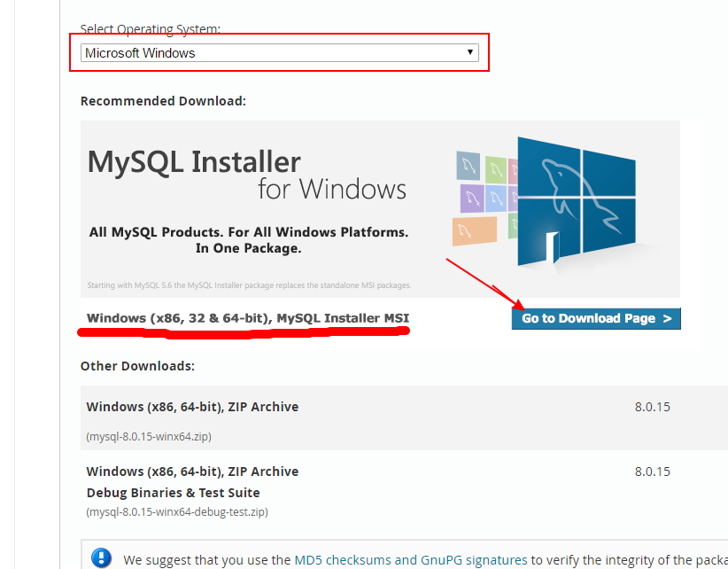
Task: Click the 'Other Downloads:' heading
Action: click(137, 366)
